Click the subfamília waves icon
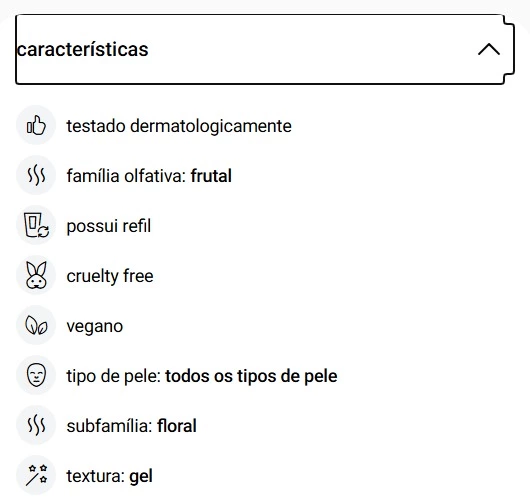The image size is (530, 499). pos(36,425)
